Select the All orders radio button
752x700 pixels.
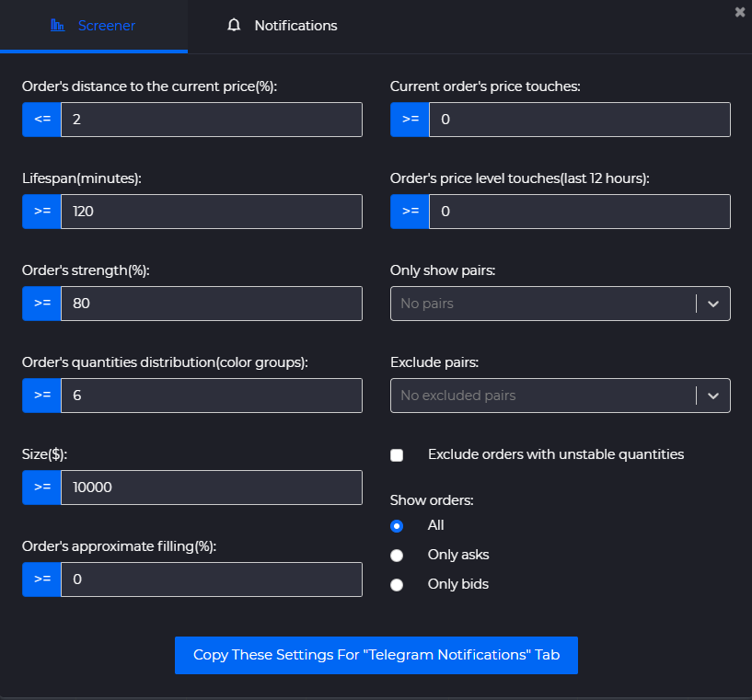[397, 526]
